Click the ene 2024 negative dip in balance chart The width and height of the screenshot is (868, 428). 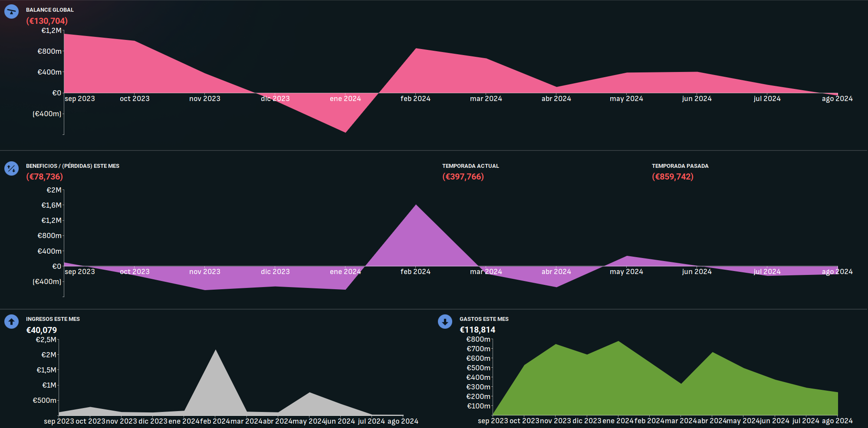coord(345,132)
